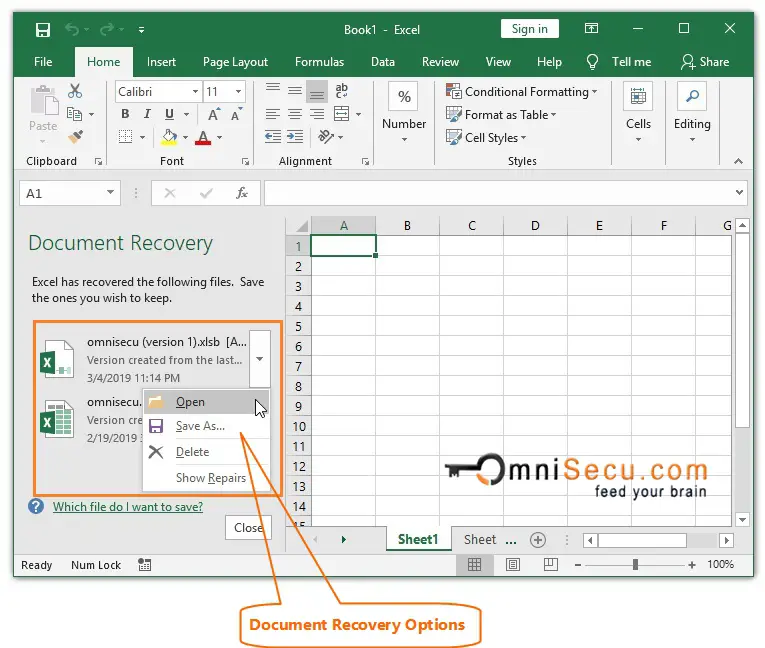765x648 pixels.
Task: Click the Insert Function fx icon
Action: click(x=242, y=193)
